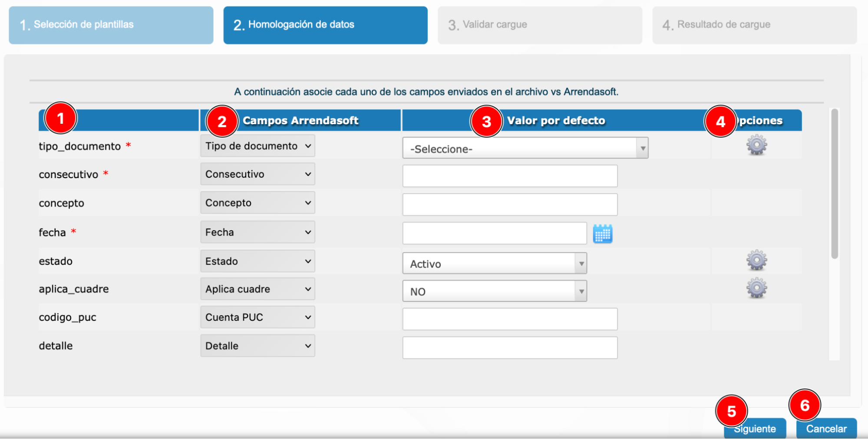Open the -Seleccione- default value dropdown
The image size is (868, 439).
(525, 148)
